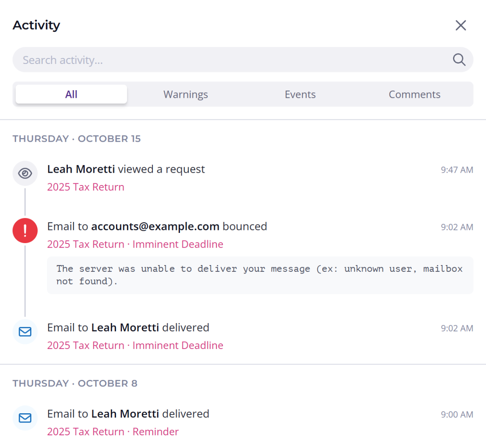Image resolution: width=486 pixels, height=448 pixels.
Task: Focus the Search activity field
Action: click(243, 60)
